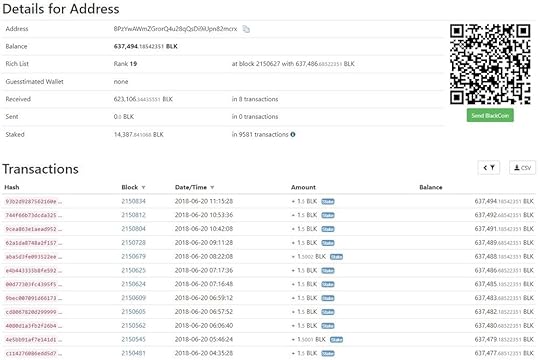Open block 2150481
This screenshot has width=540, height=360.
[133, 353]
